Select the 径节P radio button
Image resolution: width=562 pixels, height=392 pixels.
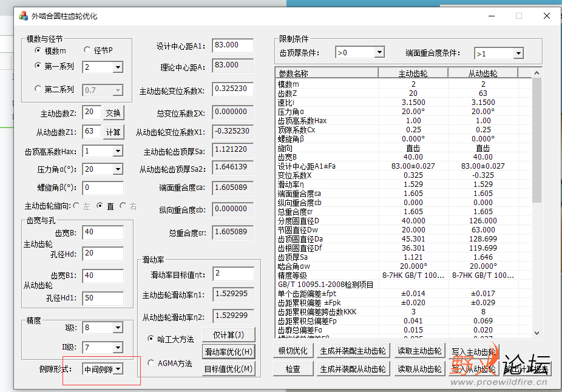click(x=87, y=50)
